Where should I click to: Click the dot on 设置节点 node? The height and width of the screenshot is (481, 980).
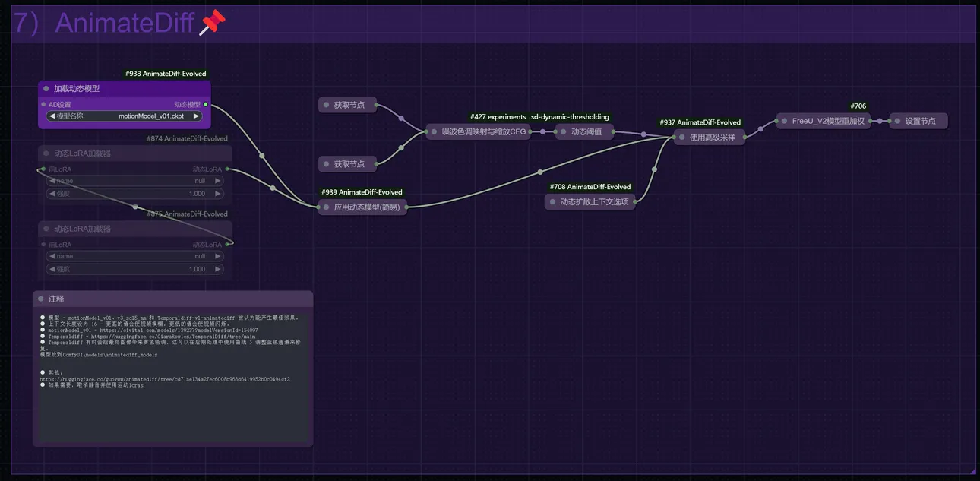897,121
